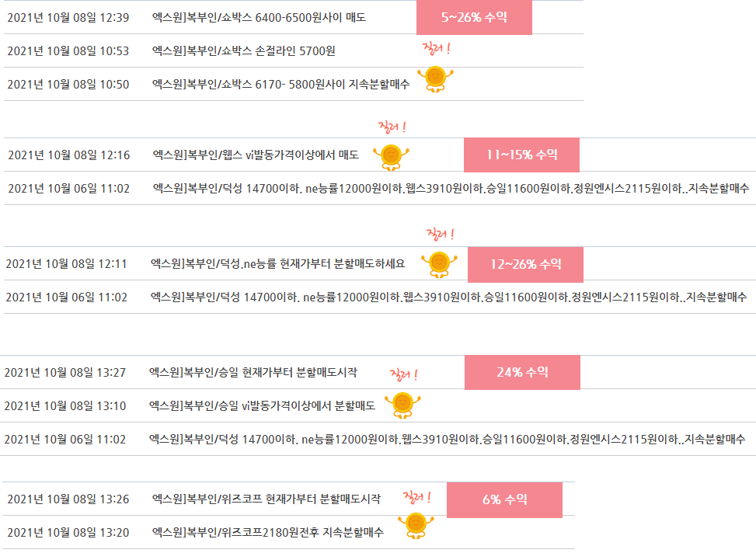The width and height of the screenshot is (756, 560).
Task: Click the 24% 수익 badge
Action: (x=523, y=372)
